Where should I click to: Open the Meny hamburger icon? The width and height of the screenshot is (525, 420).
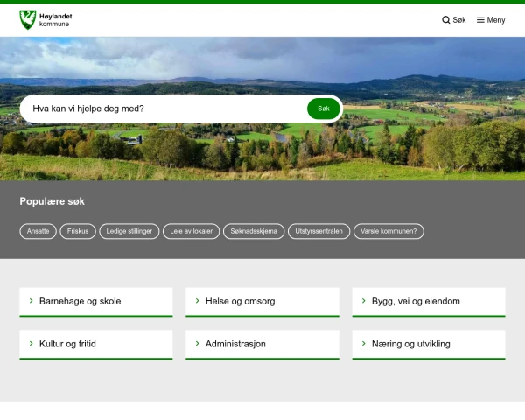click(480, 20)
